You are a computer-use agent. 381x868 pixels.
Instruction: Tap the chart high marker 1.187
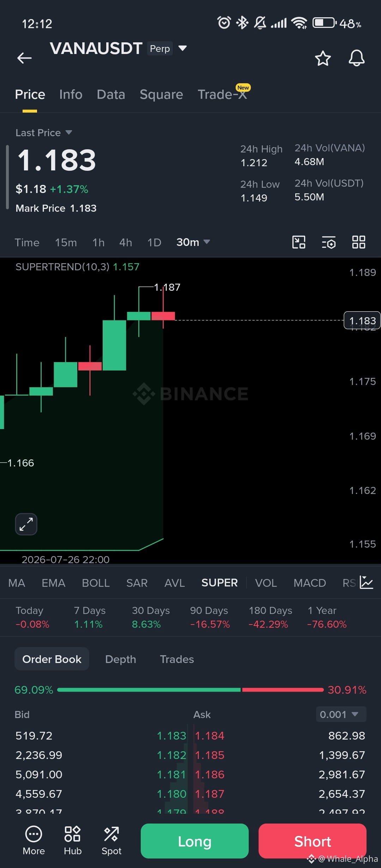(x=167, y=287)
